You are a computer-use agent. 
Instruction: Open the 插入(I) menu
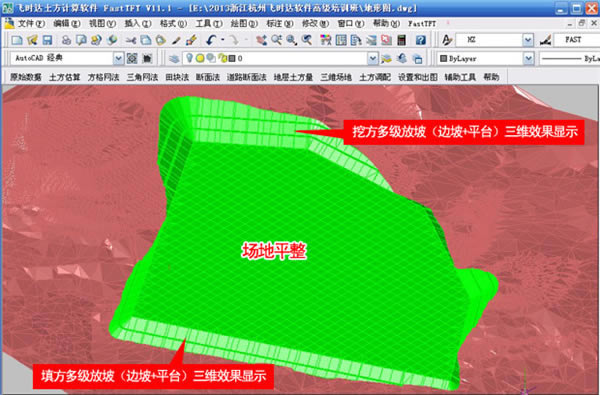(138, 23)
